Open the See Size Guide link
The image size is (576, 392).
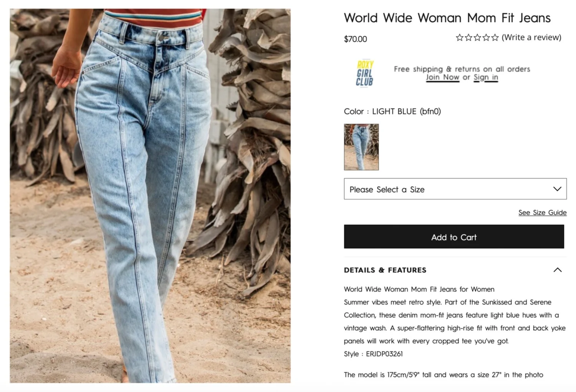(542, 213)
